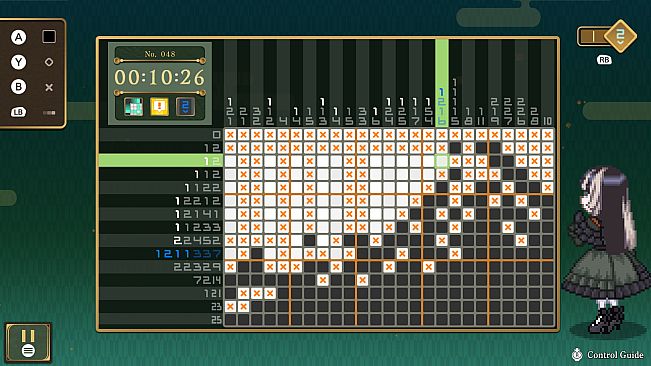Click blank cell where row 1 2 2 1 2 meets first column

[230, 201]
